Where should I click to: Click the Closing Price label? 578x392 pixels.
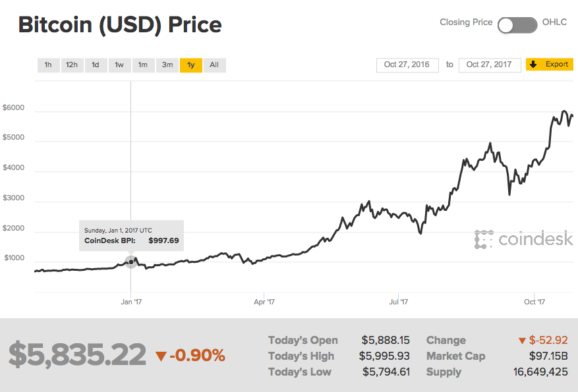point(466,22)
